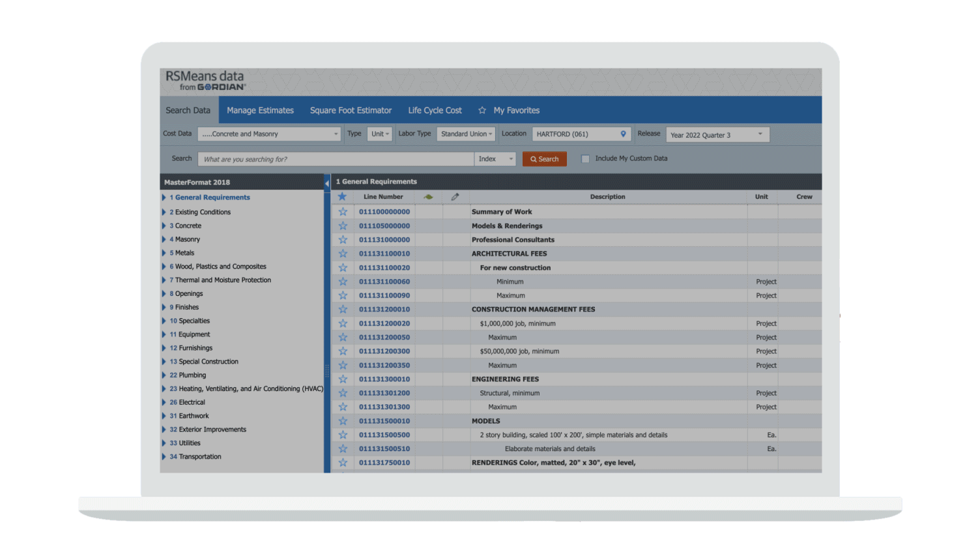Open the Index search mode dropdown
The width and height of the screenshot is (980, 558).
click(495, 159)
